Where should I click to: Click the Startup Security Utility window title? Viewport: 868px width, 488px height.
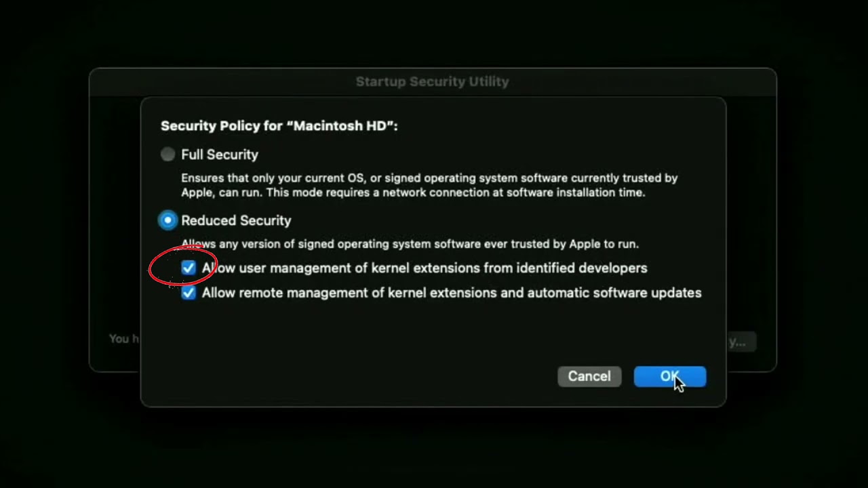(432, 81)
